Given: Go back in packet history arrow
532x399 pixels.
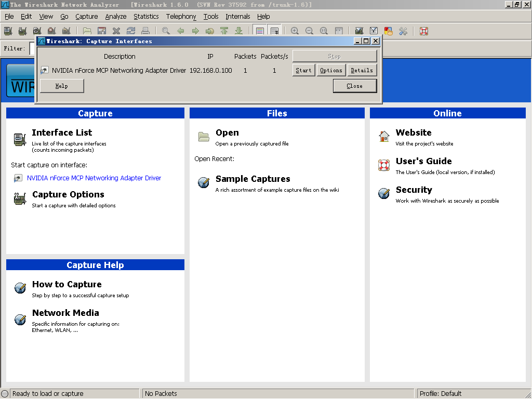Looking at the screenshot, I should click(181, 31).
